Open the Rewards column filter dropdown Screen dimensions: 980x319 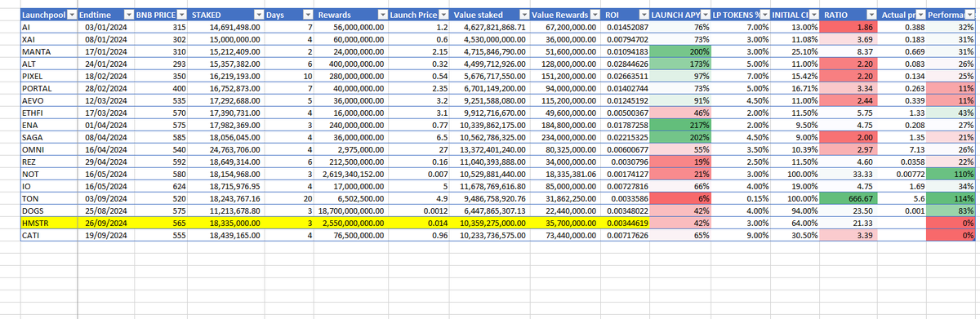click(383, 16)
